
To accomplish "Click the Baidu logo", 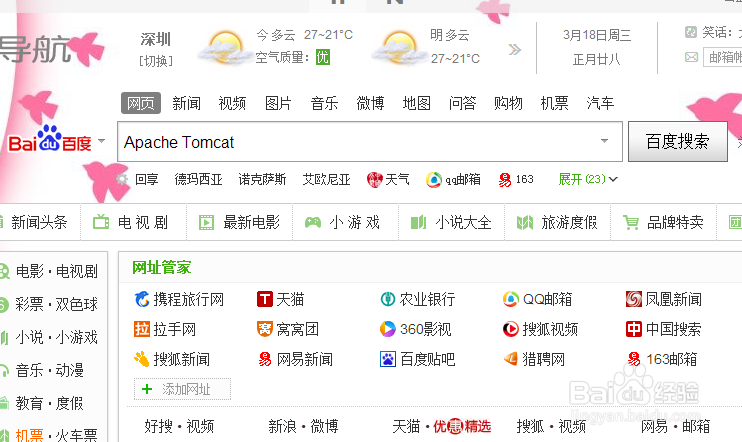I will click(x=50, y=139).
